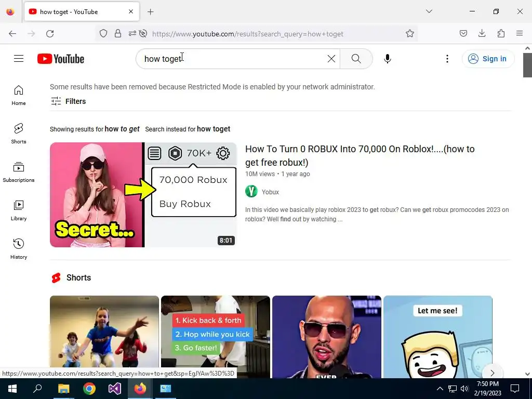Start voice search with the microphone

[x=388, y=59]
